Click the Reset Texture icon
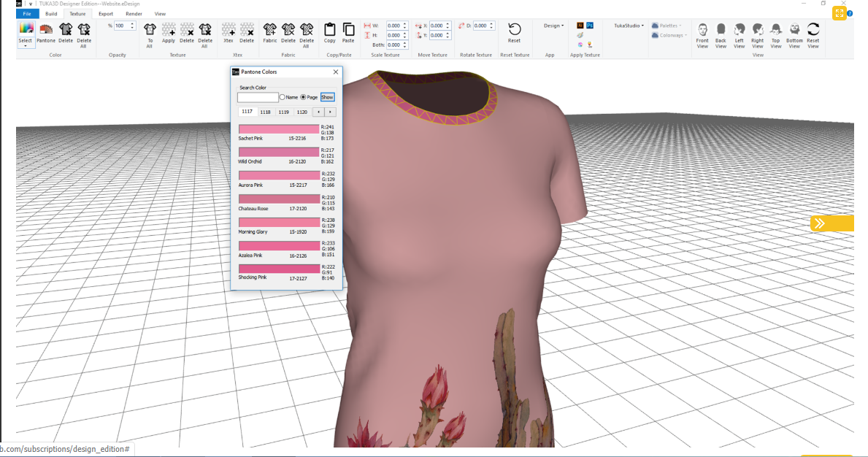868x457 pixels. pyautogui.click(x=515, y=33)
